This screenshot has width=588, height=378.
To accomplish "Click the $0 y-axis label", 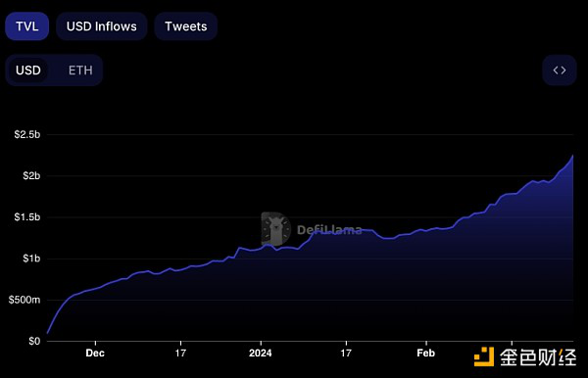I will 34,341.
